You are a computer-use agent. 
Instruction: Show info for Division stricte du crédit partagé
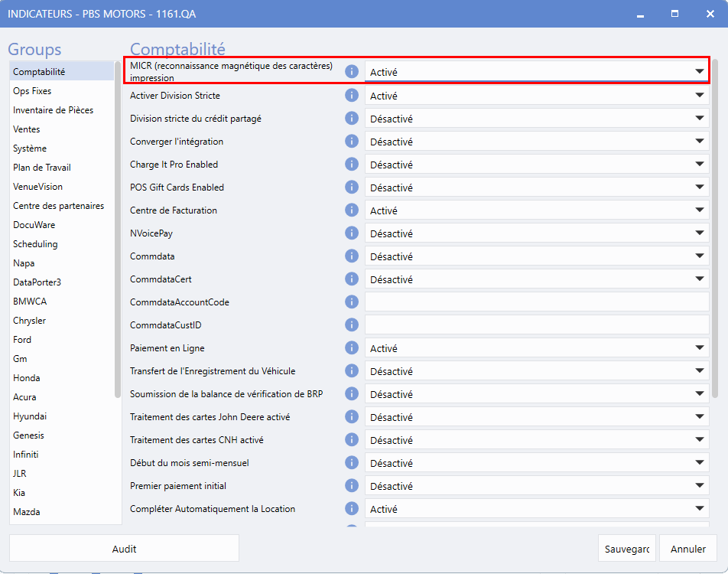(x=352, y=118)
